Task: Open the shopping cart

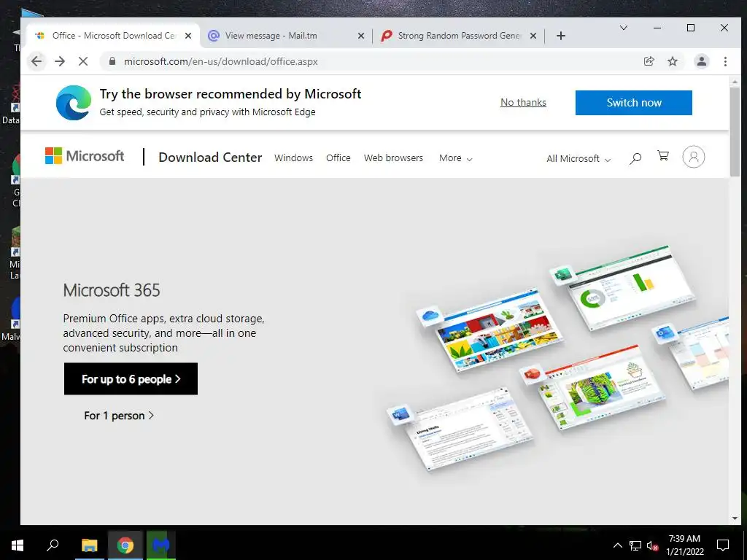Action: [662, 155]
